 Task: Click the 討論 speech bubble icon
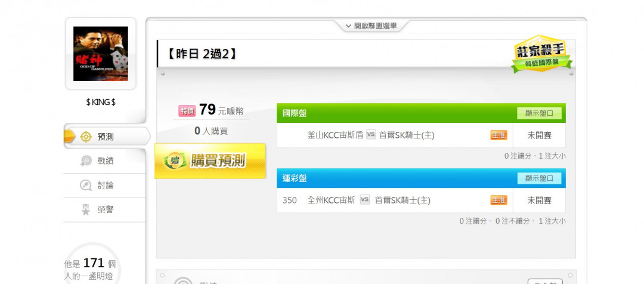tap(86, 186)
